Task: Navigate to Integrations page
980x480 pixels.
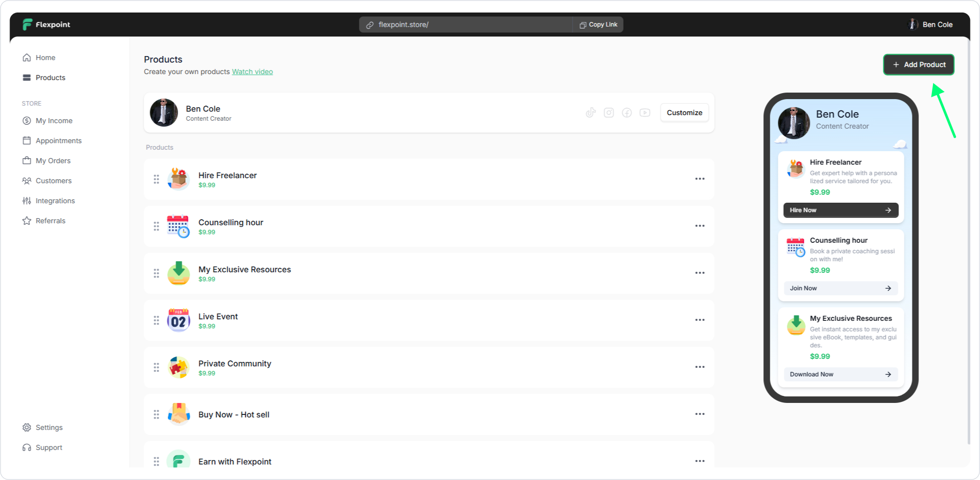Action: [55, 201]
